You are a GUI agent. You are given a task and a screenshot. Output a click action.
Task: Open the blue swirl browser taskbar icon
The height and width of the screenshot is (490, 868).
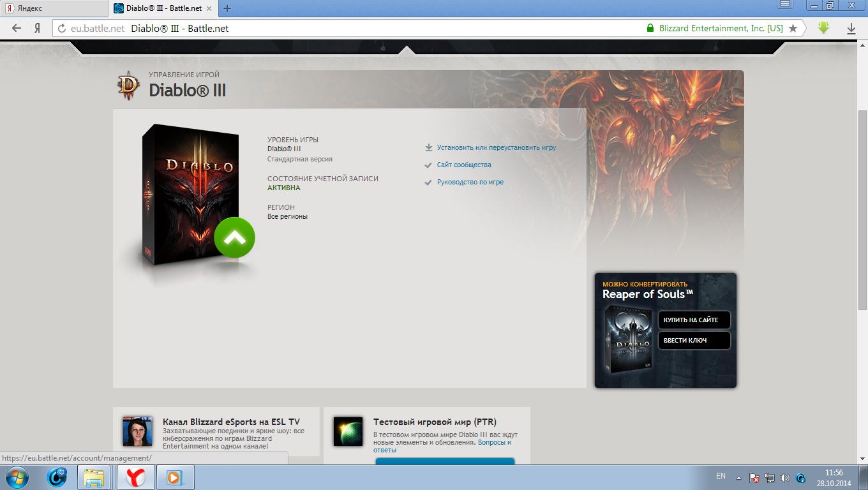tap(57, 477)
